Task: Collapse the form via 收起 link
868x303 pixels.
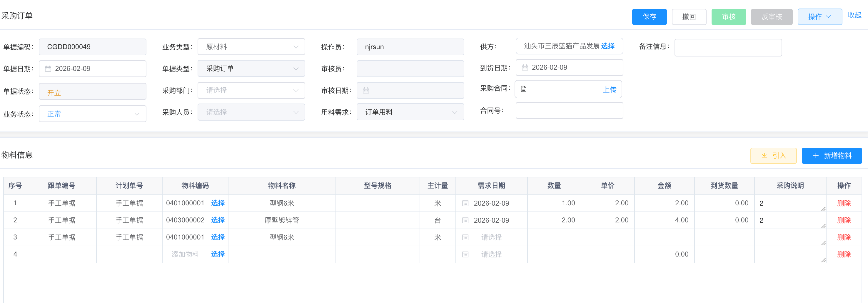Action: point(854,15)
